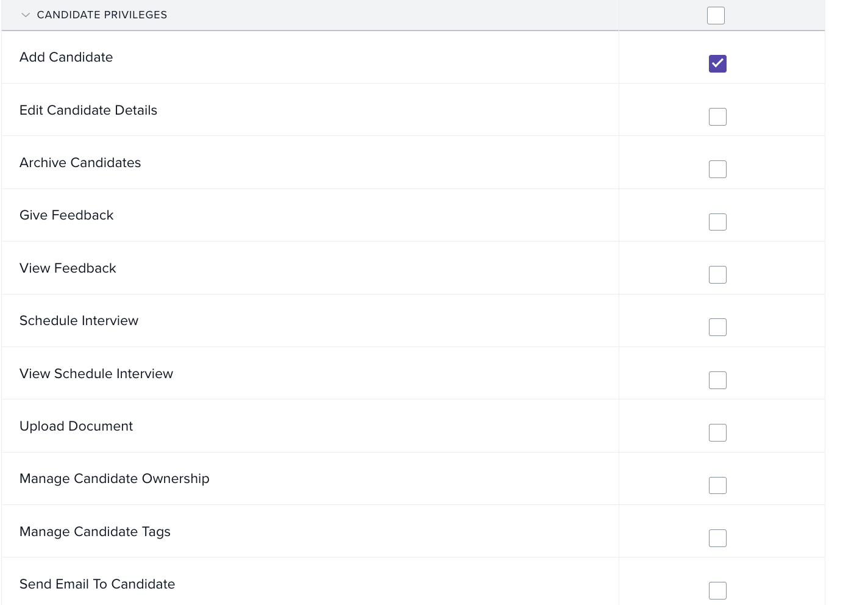Check the Manage Candidate Ownership checkbox
The height and width of the screenshot is (605, 868).
tap(717, 485)
